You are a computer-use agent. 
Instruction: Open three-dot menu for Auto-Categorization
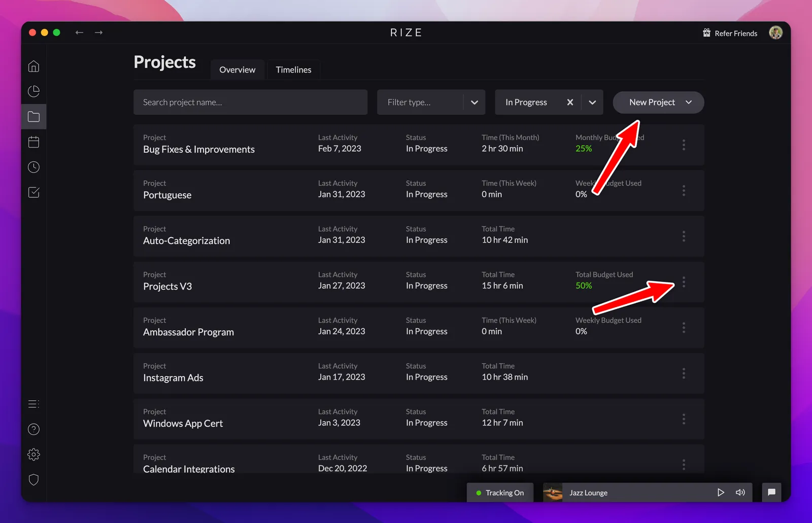684,236
